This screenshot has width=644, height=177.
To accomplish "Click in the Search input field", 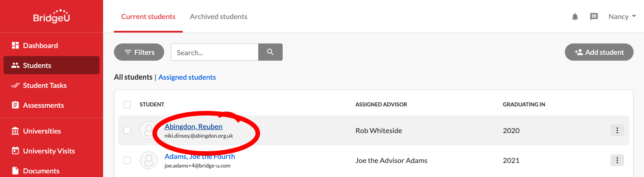I will (x=214, y=52).
